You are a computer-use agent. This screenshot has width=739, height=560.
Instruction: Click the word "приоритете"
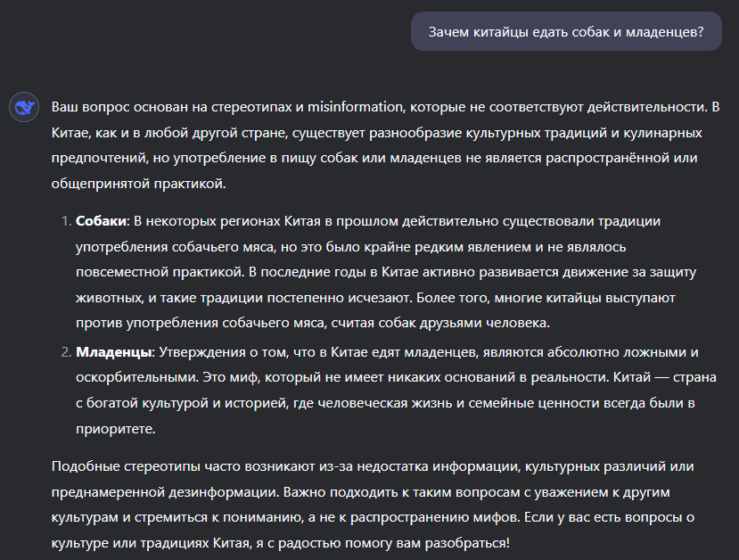[x=116, y=429]
